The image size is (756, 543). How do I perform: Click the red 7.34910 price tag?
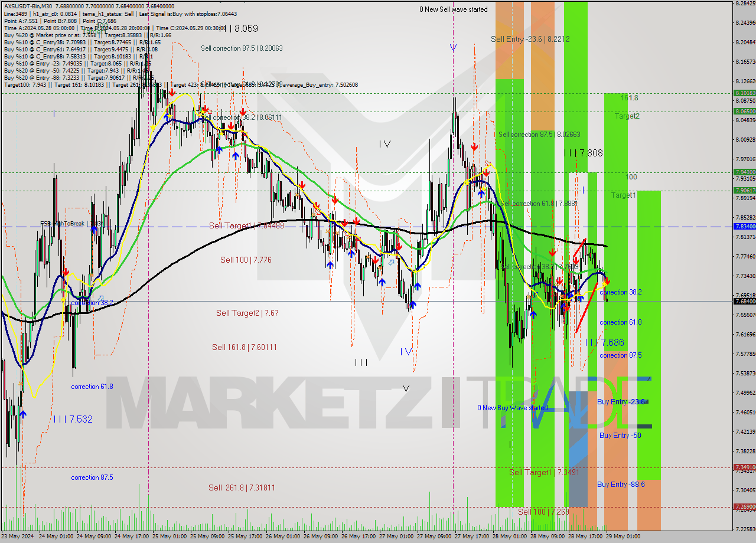point(745,467)
